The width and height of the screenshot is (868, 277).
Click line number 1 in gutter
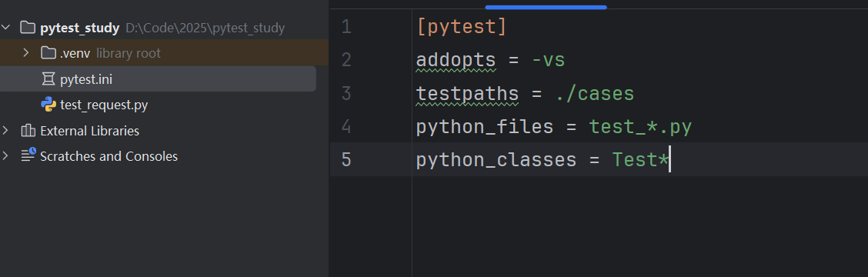pos(346,27)
